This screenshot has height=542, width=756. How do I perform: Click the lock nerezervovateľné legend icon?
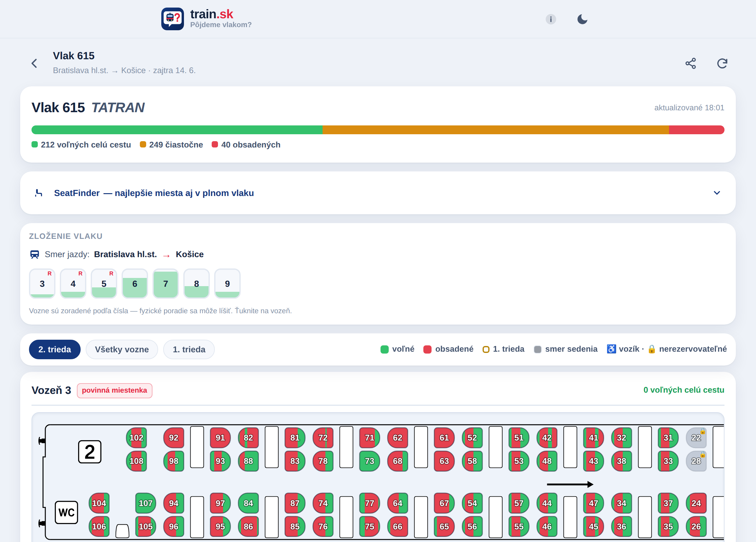point(652,349)
